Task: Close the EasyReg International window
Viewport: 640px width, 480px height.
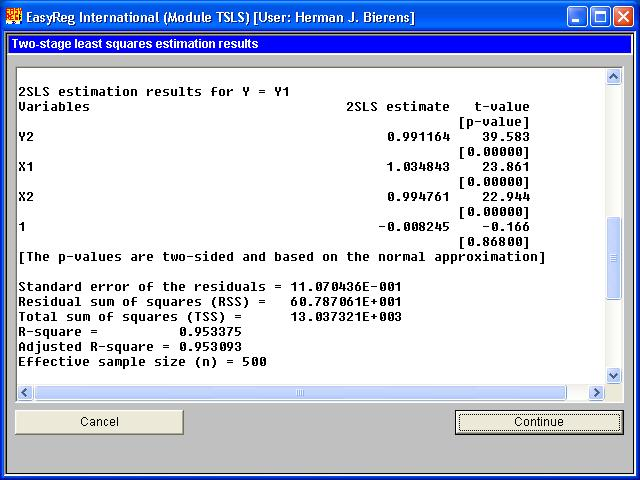Action: pyautogui.click(x=624, y=17)
